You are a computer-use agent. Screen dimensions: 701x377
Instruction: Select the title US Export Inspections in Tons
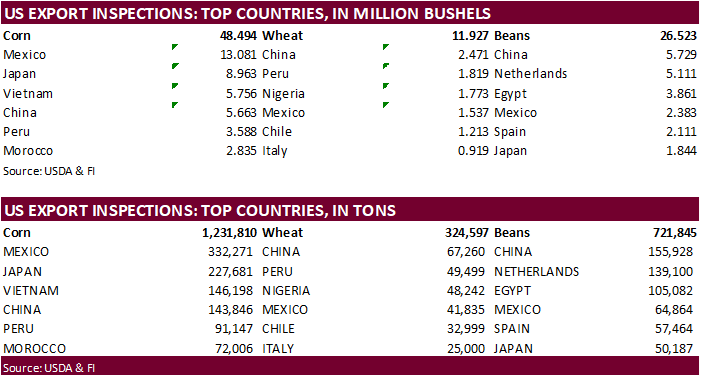(200, 211)
